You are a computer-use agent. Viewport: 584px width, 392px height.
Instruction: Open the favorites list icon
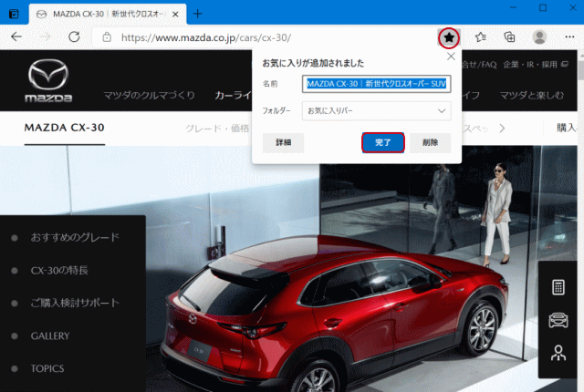point(481,37)
